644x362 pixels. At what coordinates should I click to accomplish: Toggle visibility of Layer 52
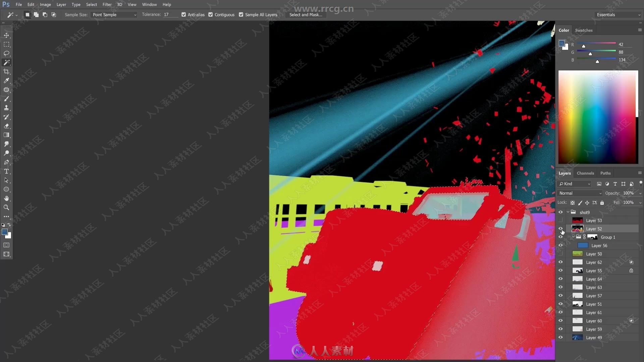pyautogui.click(x=561, y=229)
